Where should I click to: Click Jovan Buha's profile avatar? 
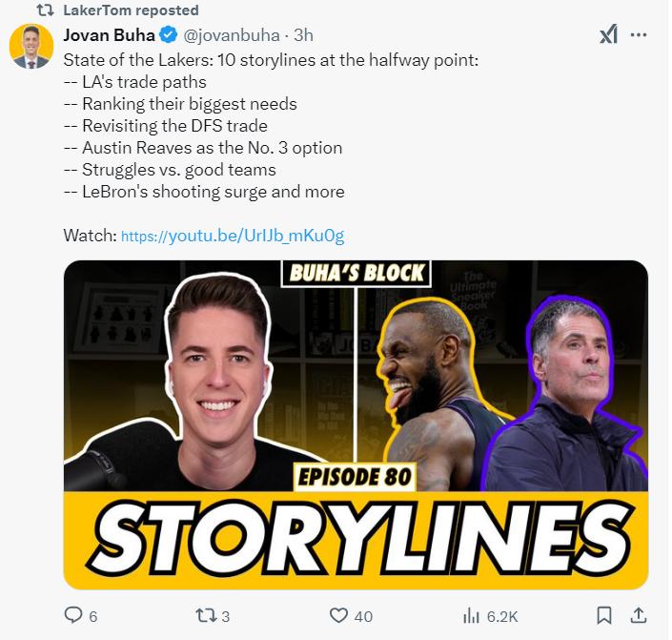point(31,47)
